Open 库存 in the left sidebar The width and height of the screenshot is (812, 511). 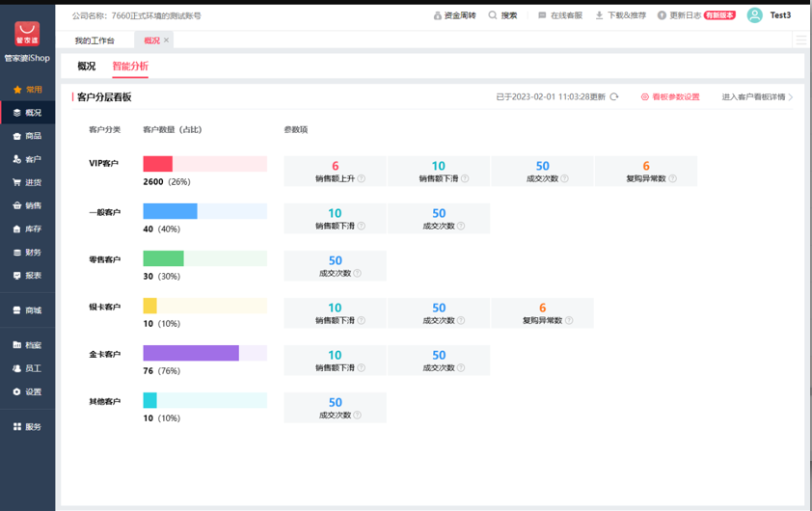pos(27,229)
